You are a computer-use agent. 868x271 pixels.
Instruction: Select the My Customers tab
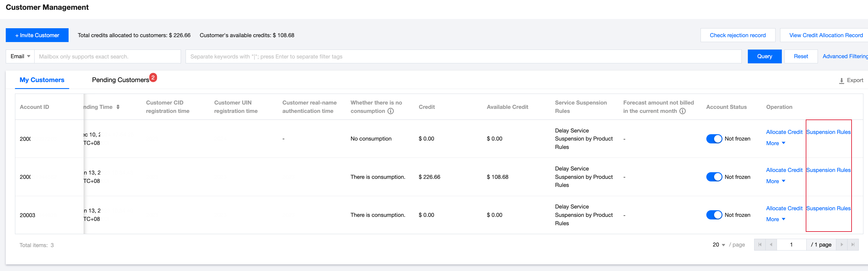[x=42, y=80]
